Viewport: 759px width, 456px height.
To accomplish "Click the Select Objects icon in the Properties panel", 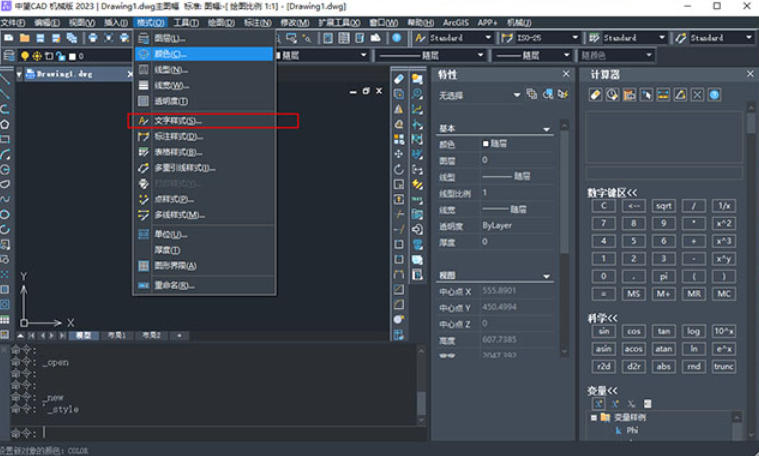I will coord(547,94).
